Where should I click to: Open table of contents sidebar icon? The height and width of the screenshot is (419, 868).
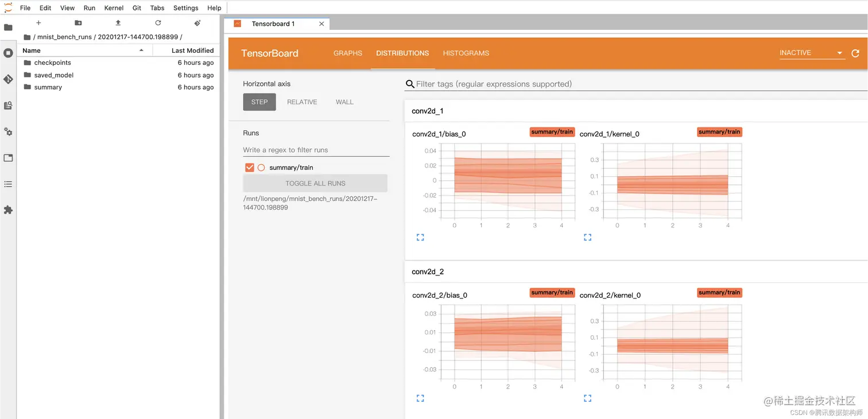[8, 184]
